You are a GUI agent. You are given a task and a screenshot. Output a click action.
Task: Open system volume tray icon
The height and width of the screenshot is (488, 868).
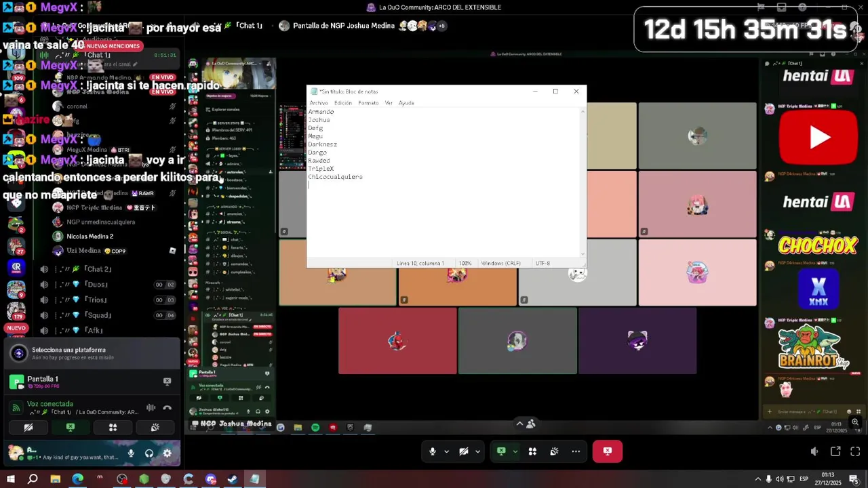pyautogui.click(x=779, y=479)
